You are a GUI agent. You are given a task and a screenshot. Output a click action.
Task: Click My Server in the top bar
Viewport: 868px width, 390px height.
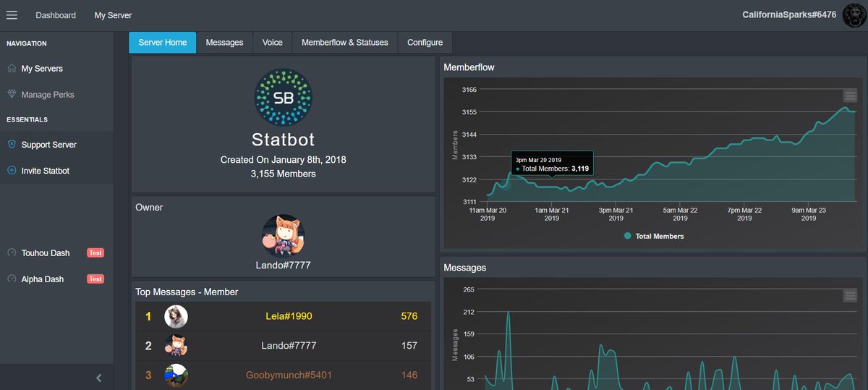click(x=113, y=15)
